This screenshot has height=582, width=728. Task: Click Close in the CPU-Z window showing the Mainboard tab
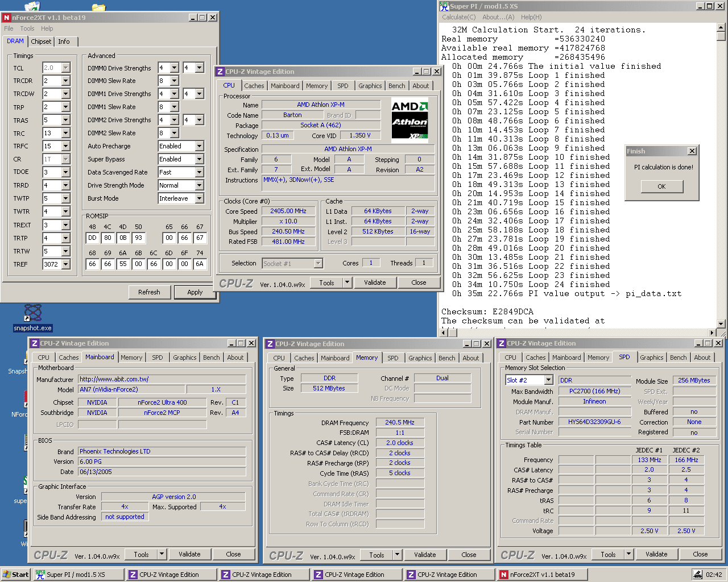pyautogui.click(x=233, y=554)
